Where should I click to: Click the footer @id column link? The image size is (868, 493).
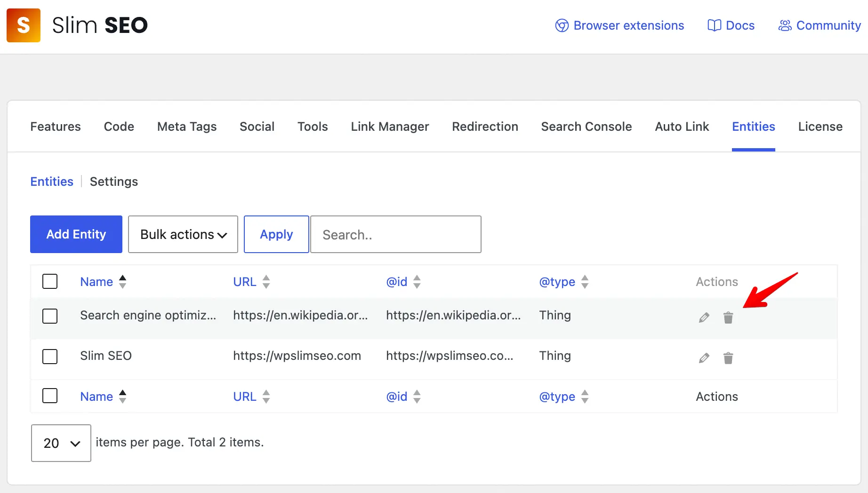point(397,397)
